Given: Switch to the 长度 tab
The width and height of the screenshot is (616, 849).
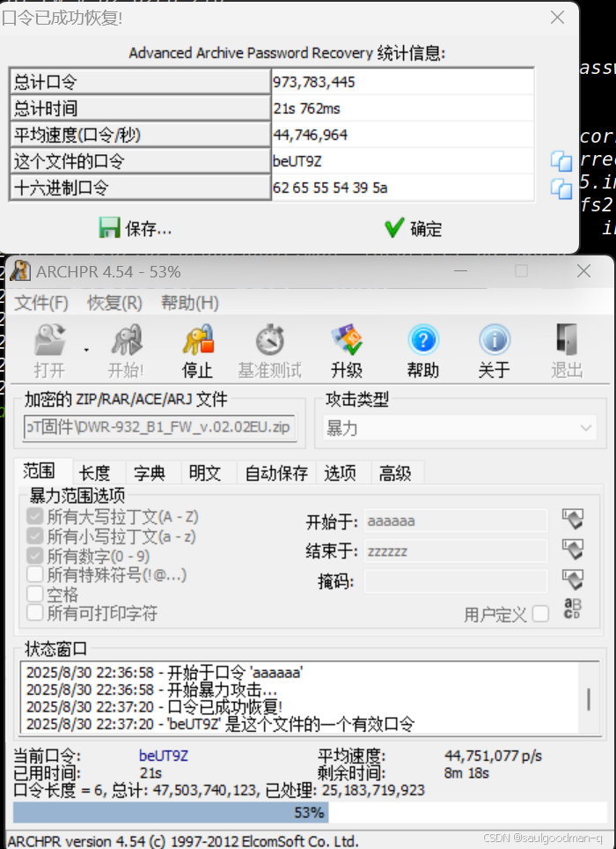Looking at the screenshot, I should [x=95, y=473].
